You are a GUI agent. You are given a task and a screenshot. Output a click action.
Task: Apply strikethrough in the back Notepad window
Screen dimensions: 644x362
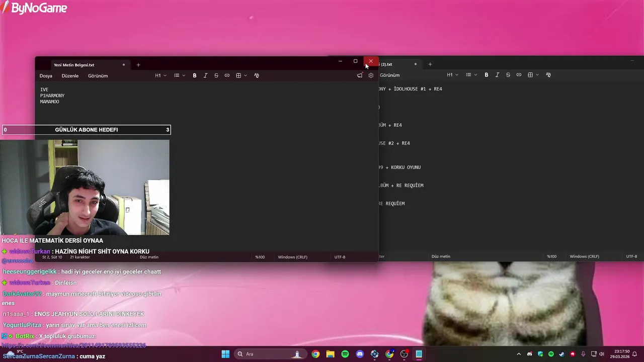(508, 75)
